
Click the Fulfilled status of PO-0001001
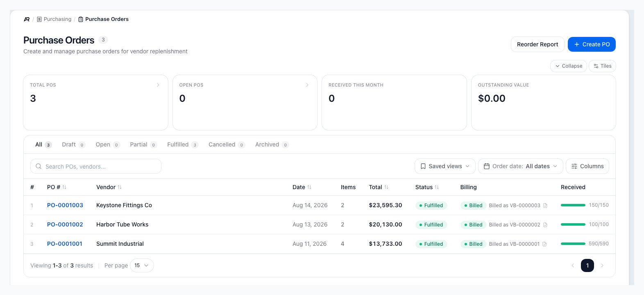coord(431,244)
